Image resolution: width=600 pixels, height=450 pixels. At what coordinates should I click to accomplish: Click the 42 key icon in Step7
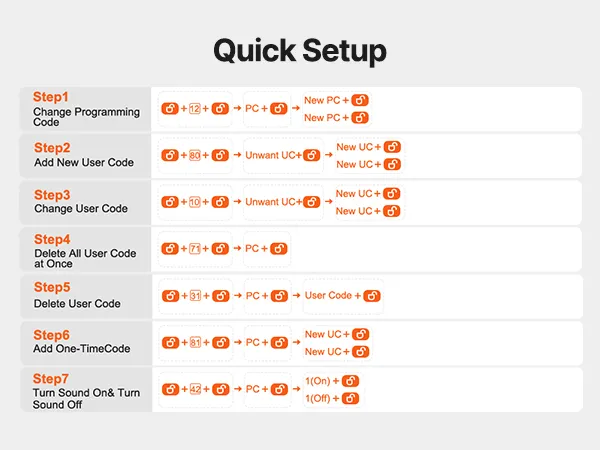[x=195, y=389]
